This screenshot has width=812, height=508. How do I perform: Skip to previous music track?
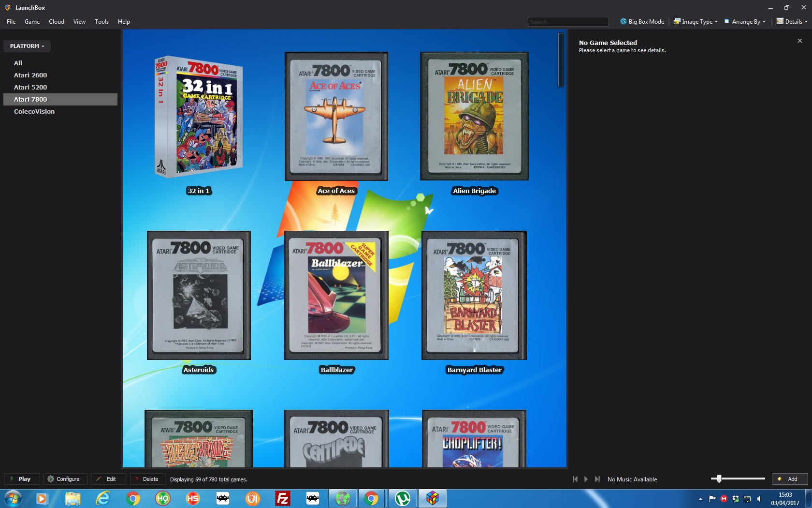coord(575,479)
